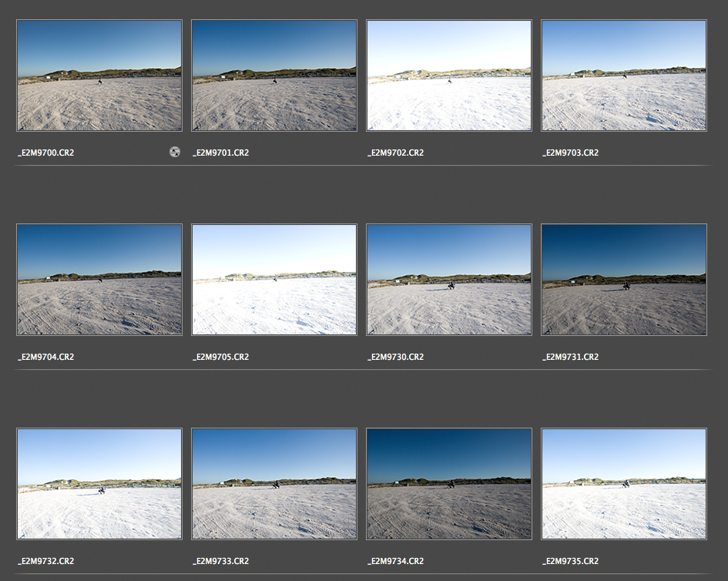
Task: Click the _E2M9735.CR2 thumbnail
Action: point(624,484)
